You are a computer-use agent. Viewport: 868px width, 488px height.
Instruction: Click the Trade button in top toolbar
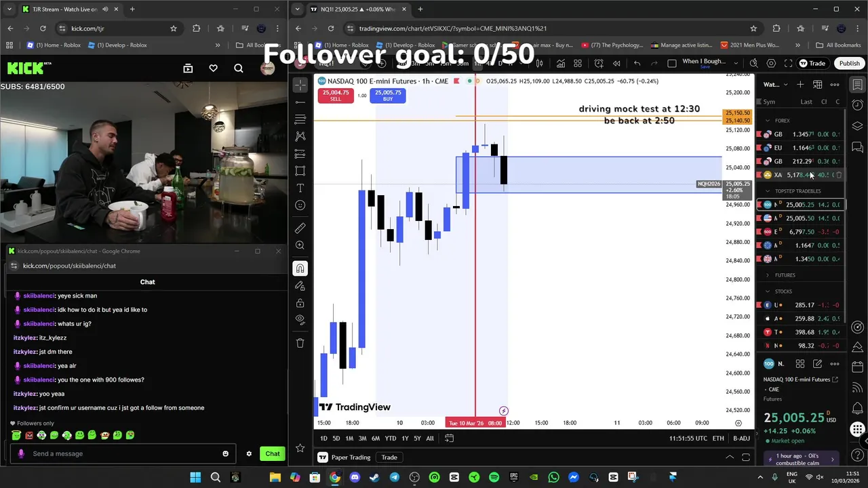[x=812, y=63]
